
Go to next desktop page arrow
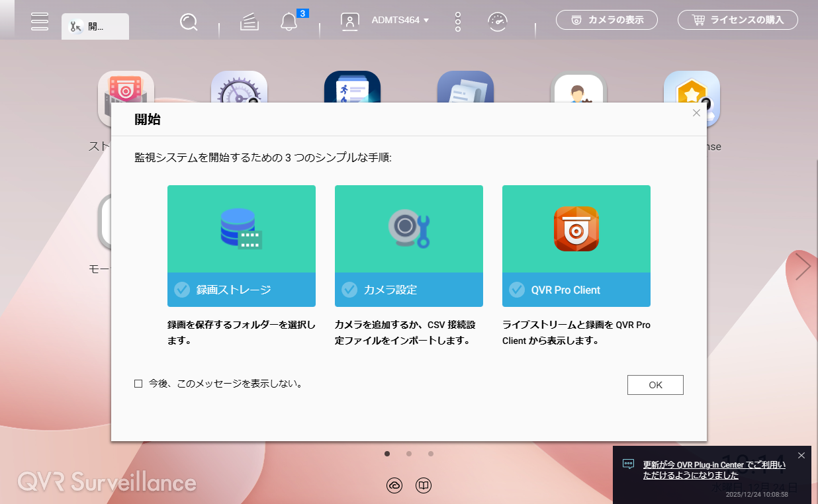click(x=803, y=267)
